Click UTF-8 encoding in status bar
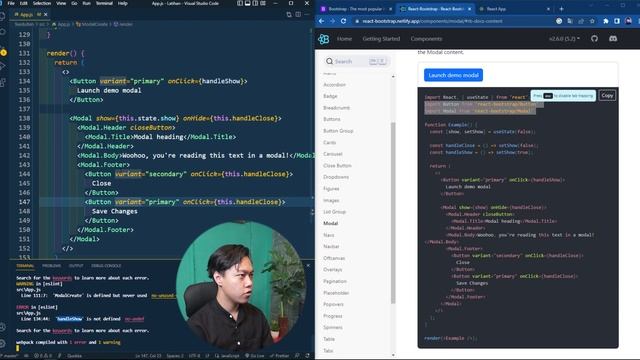Viewport: 640px width, 360px height. click(x=194, y=356)
